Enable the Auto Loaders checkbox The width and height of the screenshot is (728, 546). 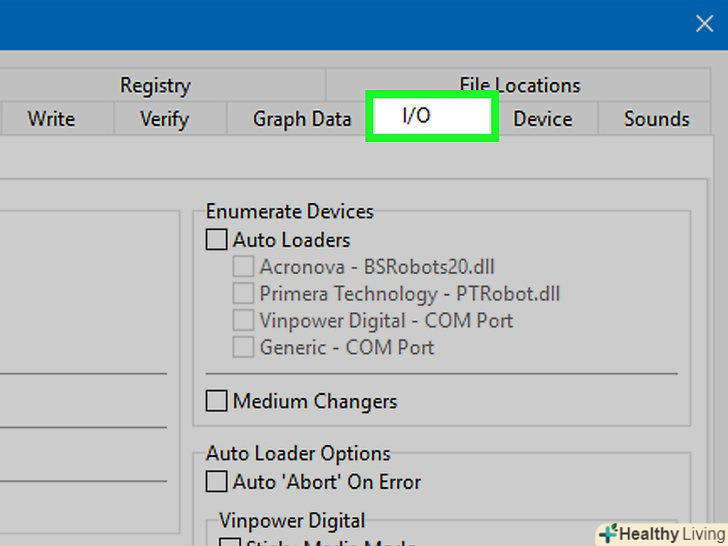(x=217, y=240)
